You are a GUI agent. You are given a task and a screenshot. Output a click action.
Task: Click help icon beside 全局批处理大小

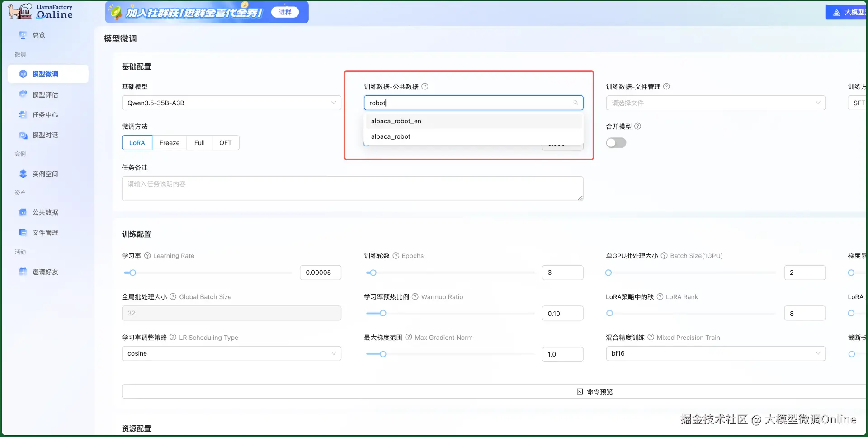tap(173, 297)
